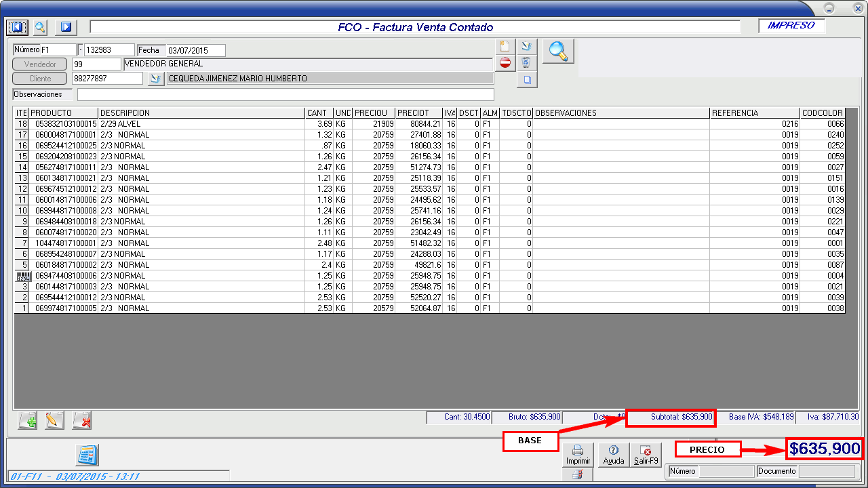Edit selected line item with pencil icon
868x488 pixels.
pyautogui.click(x=54, y=421)
